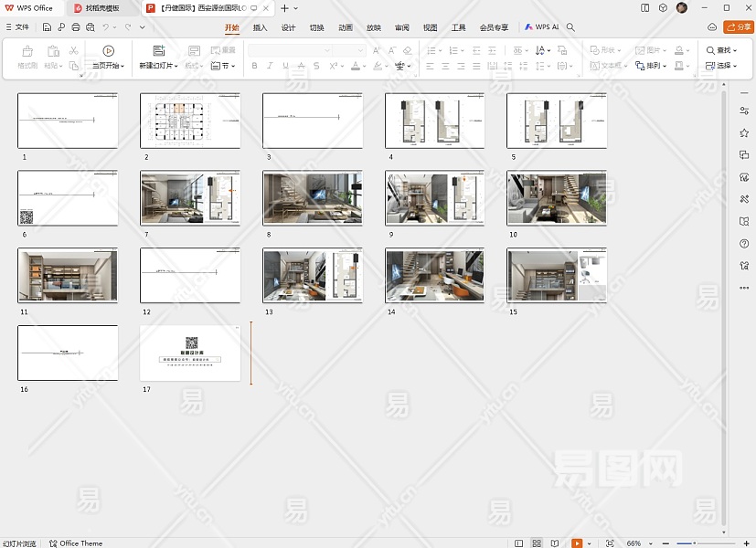
Task: Click the star icon in right sidebar
Action: 744,132
